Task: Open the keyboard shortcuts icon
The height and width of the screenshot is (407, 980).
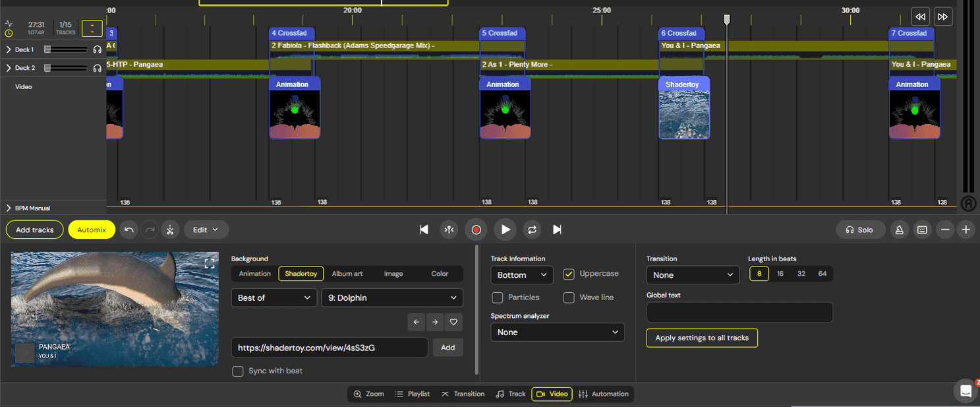Action: pyautogui.click(x=922, y=230)
